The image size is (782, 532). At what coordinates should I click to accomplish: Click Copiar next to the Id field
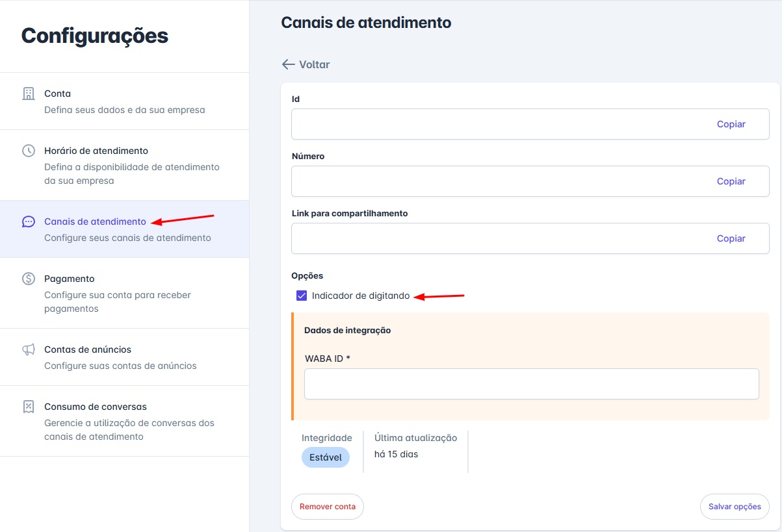(x=731, y=123)
